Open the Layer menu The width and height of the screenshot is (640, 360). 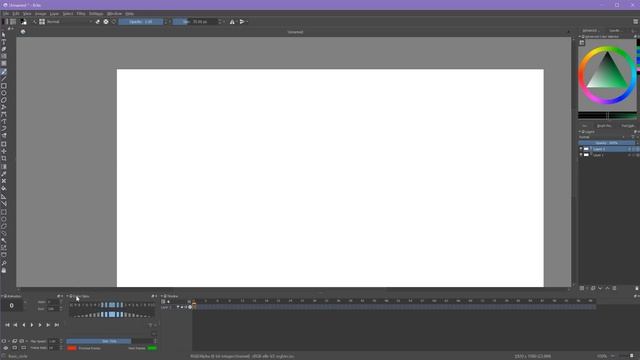(x=54, y=13)
